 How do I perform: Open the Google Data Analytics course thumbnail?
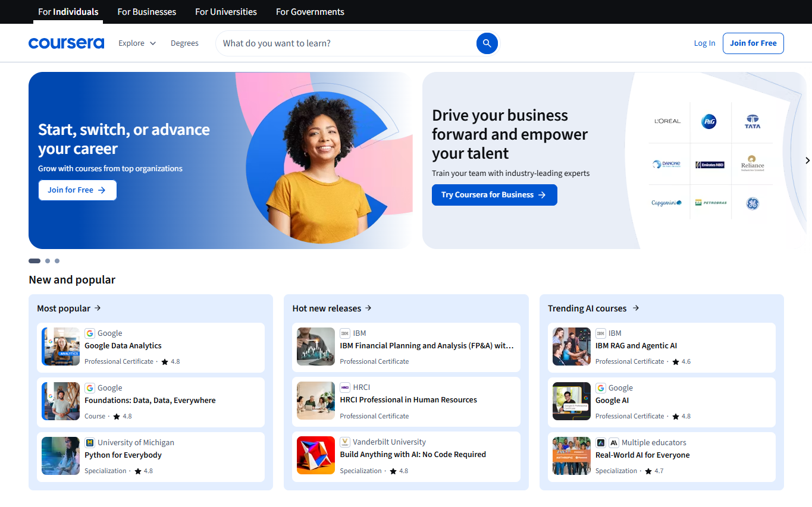point(61,347)
